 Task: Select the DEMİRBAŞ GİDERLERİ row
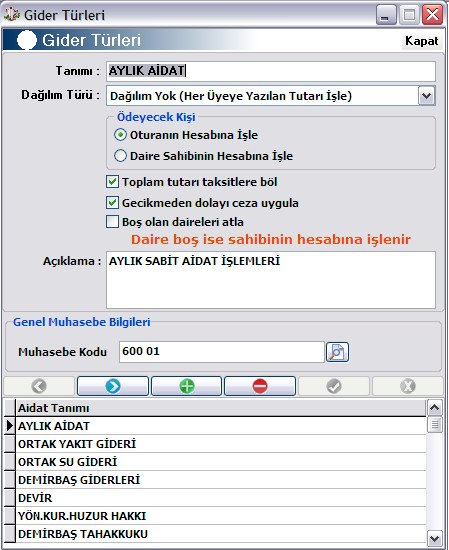coord(221,480)
